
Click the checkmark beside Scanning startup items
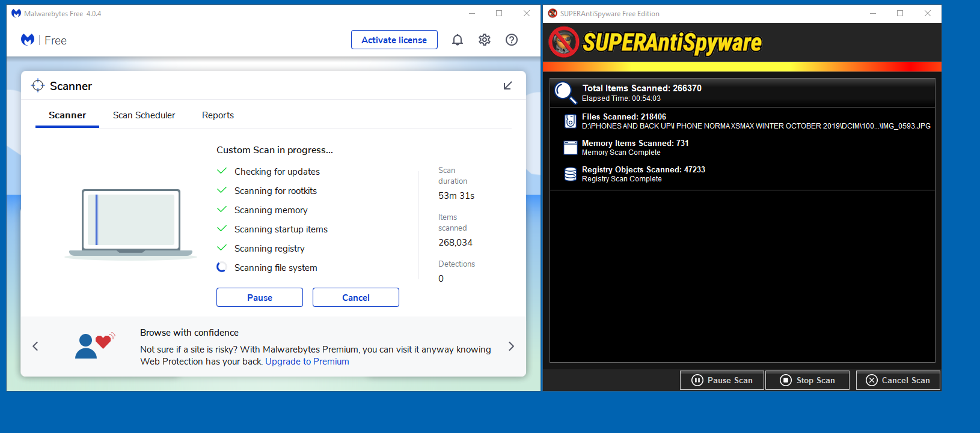point(222,229)
